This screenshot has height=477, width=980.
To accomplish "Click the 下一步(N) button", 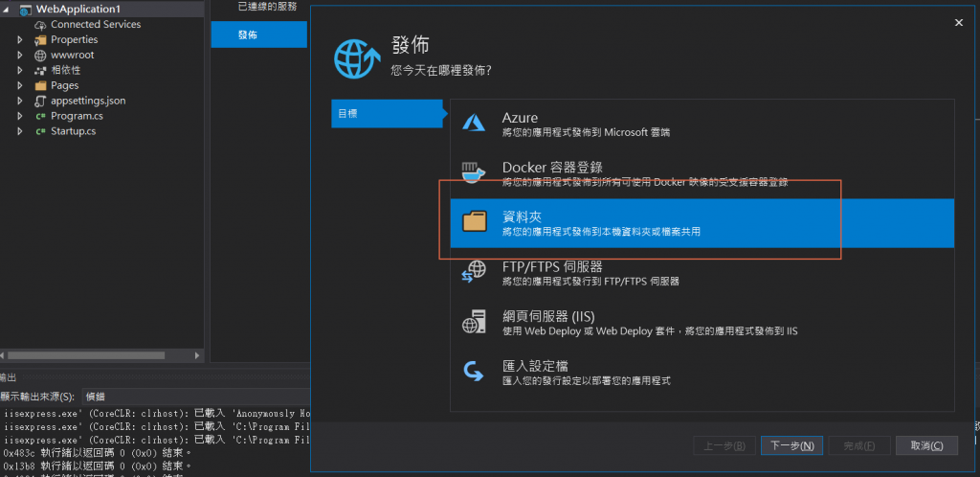I will [791, 445].
